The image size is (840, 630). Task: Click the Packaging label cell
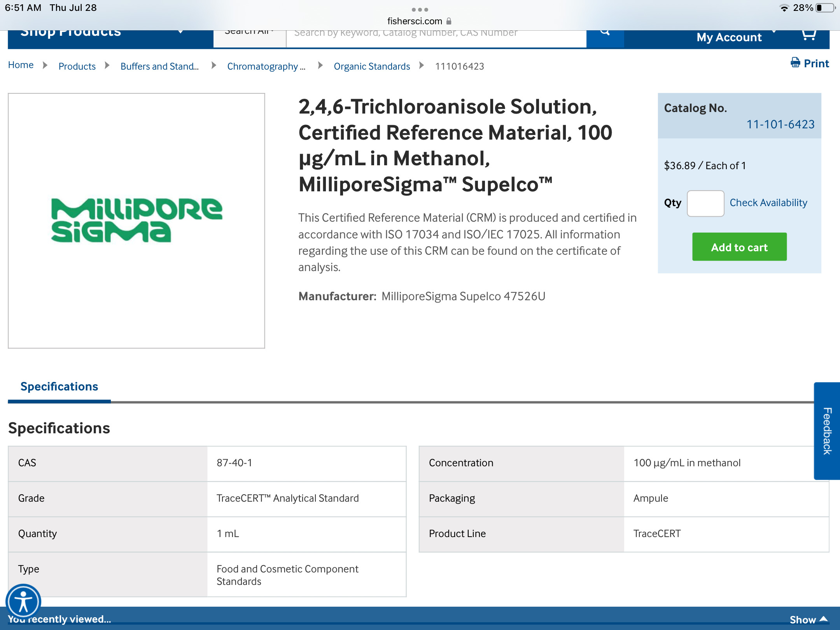(521, 499)
